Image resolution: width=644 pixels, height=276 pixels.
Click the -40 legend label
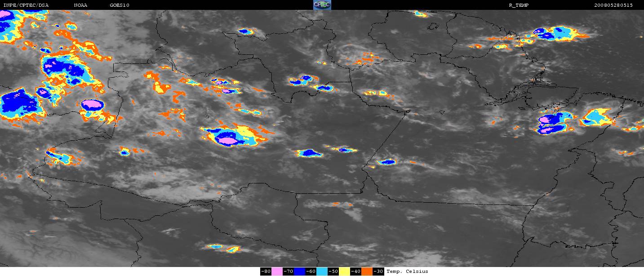[355, 272]
